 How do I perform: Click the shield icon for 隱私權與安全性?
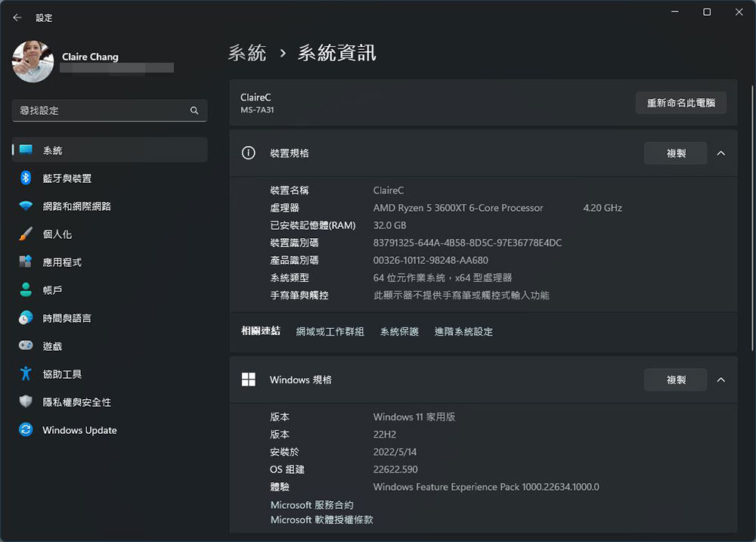[x=26, y=402]
